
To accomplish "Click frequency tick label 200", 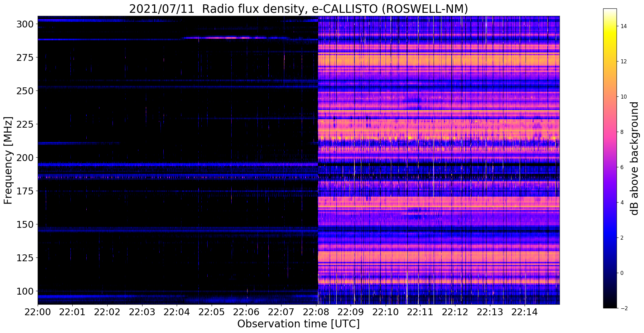I will 25,158.
